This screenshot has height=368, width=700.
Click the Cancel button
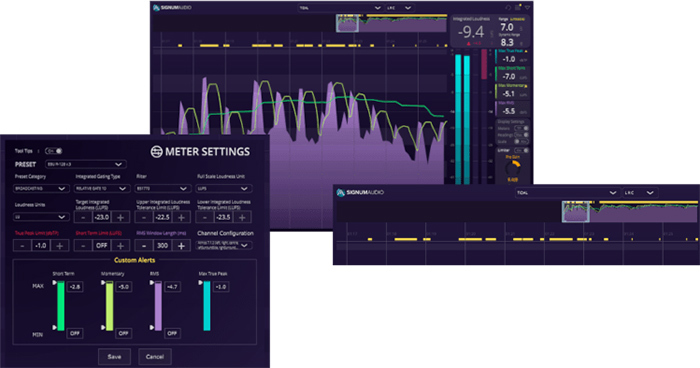[x=154, y=357]
